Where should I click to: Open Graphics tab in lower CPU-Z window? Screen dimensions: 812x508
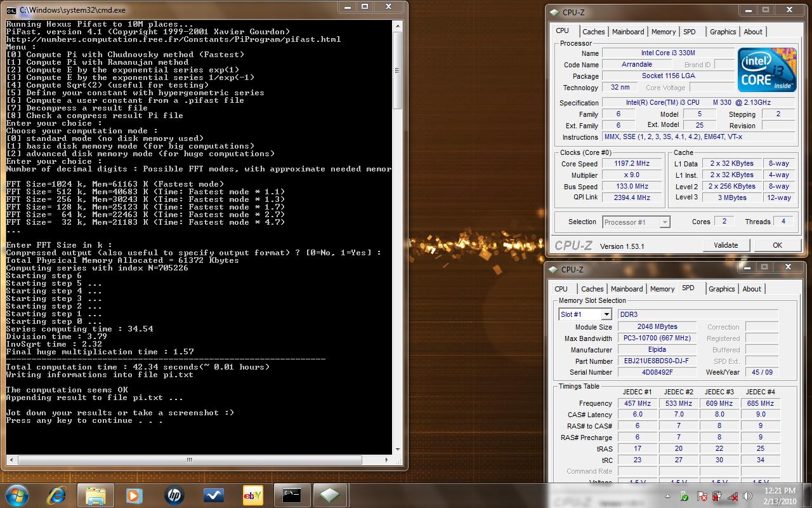coord(722,289)
